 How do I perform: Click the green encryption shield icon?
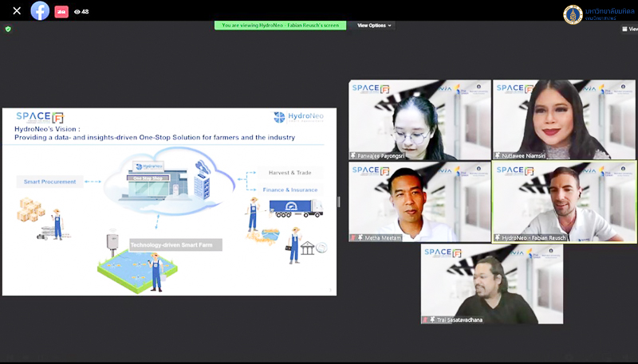[8, 29]
